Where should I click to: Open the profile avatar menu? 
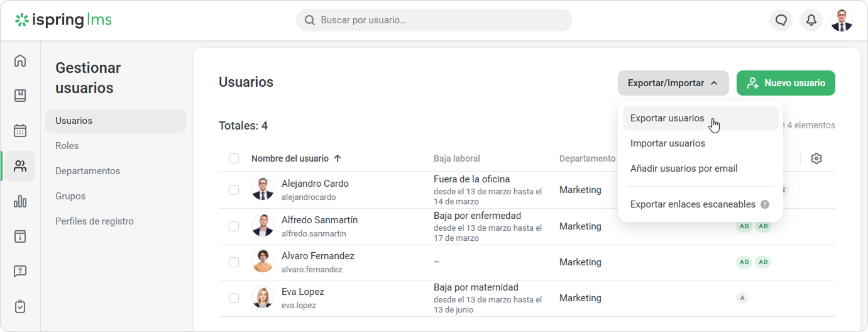(842, 20)
